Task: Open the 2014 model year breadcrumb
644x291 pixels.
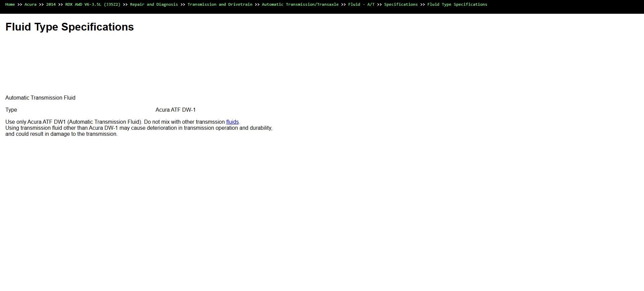Action: pos(51,4)
